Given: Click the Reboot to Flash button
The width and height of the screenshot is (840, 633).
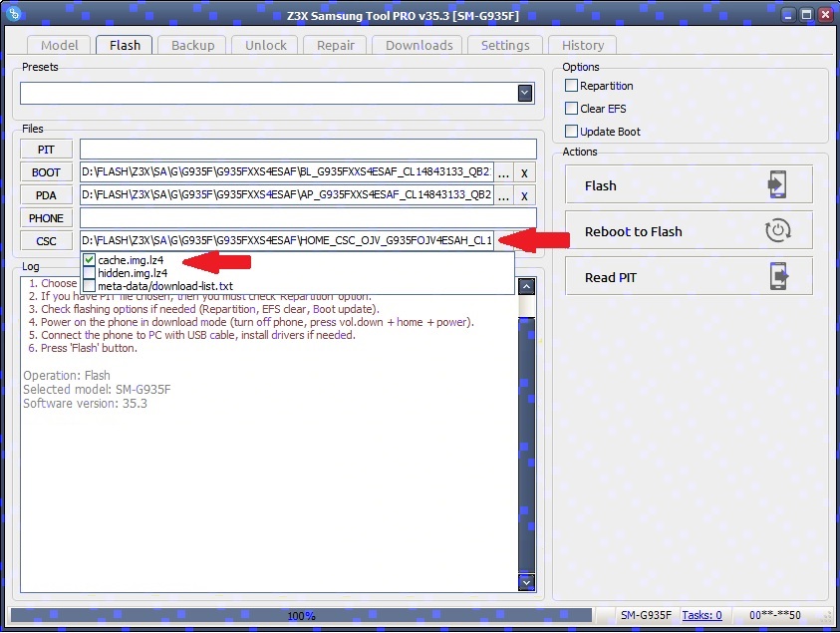Looking at the screenshot, I should (x=689, y=231).
